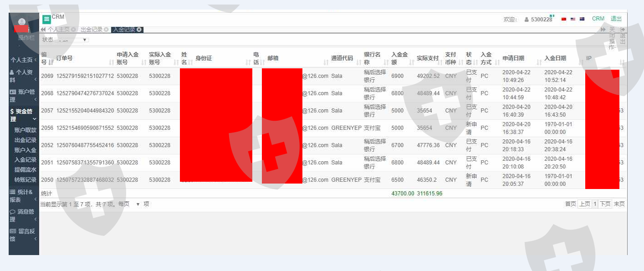Go to 末页 last page

pyautogui.click(x=619, y=204)
